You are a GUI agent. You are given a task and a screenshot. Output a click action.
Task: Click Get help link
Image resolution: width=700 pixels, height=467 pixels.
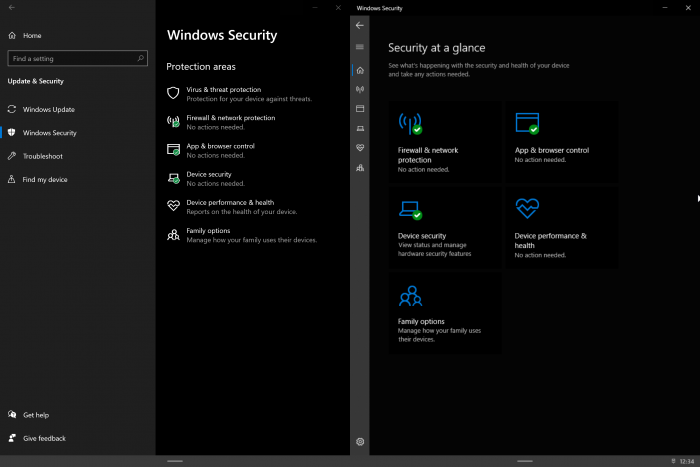pyautogui.click(x=35, y=414)
